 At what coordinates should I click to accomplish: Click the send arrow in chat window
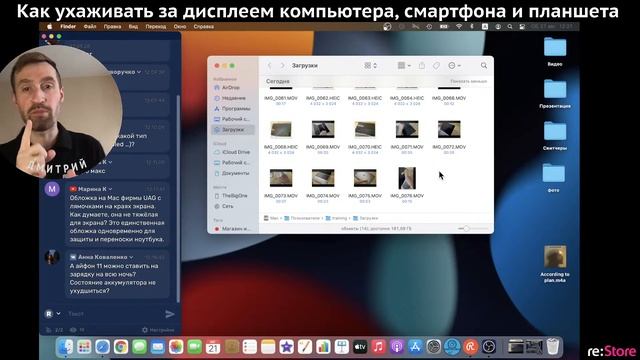click(170, 314)
